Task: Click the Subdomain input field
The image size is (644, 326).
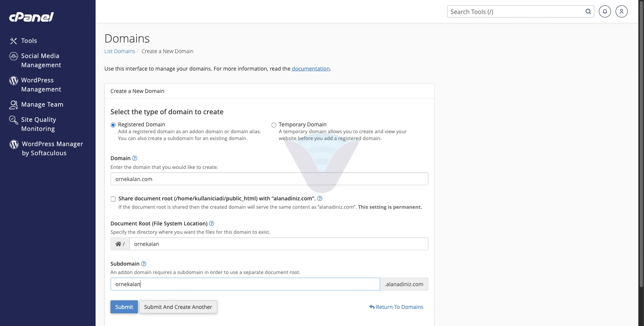Action: pyautogui.click(x=245, y=284)
